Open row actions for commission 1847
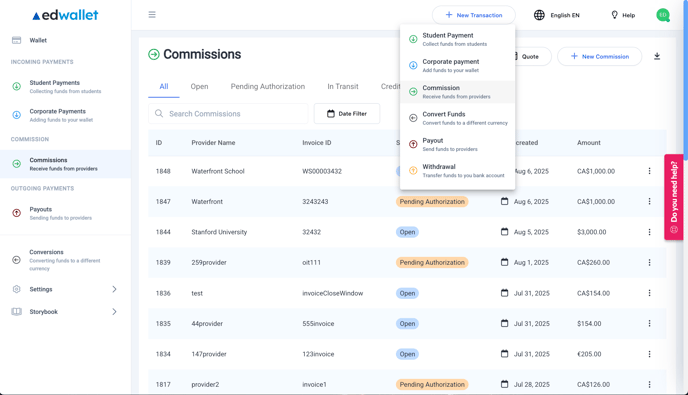The height and width of the screenshot is (395, 688). point(649,201)
